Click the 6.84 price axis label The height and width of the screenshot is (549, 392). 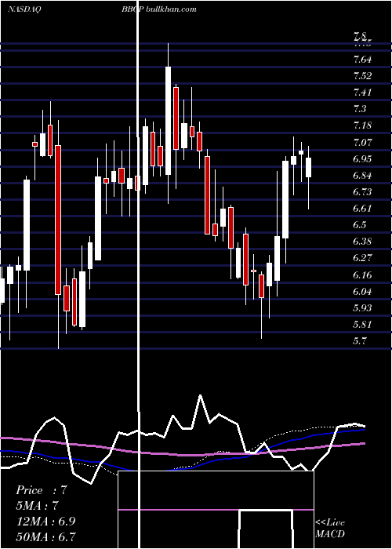(362, 176)
